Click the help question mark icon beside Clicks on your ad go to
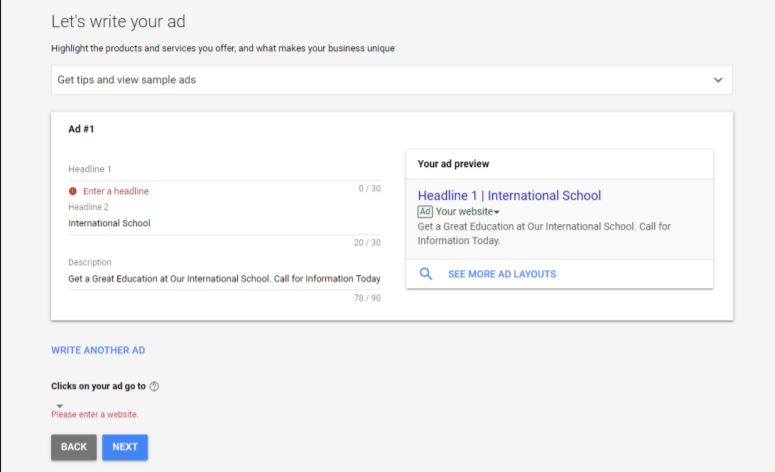The height and width of the screenshot is (472, 775). point(154,386)
